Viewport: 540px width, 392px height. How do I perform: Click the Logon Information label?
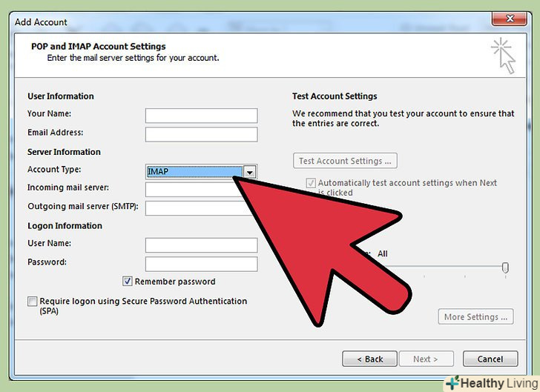[x=65, y=226]
